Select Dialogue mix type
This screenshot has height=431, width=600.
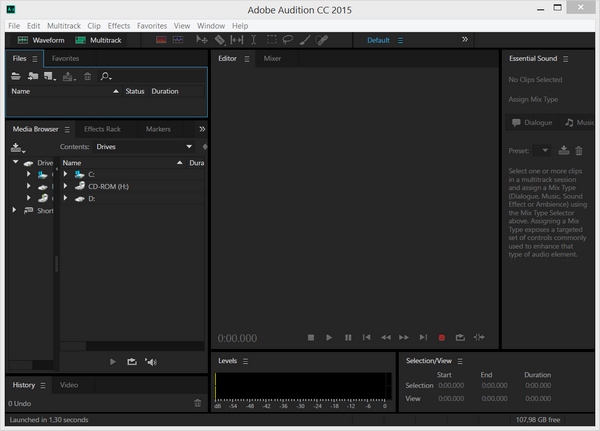533,122
